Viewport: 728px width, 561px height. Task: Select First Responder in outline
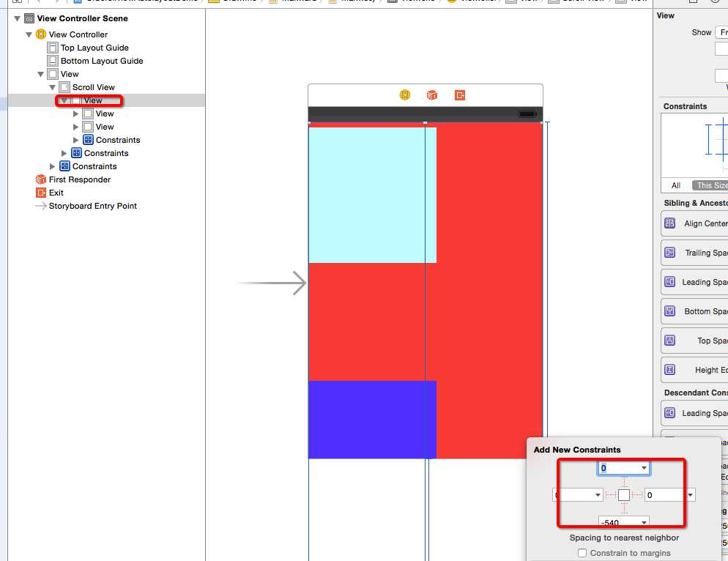coord(80,179)
